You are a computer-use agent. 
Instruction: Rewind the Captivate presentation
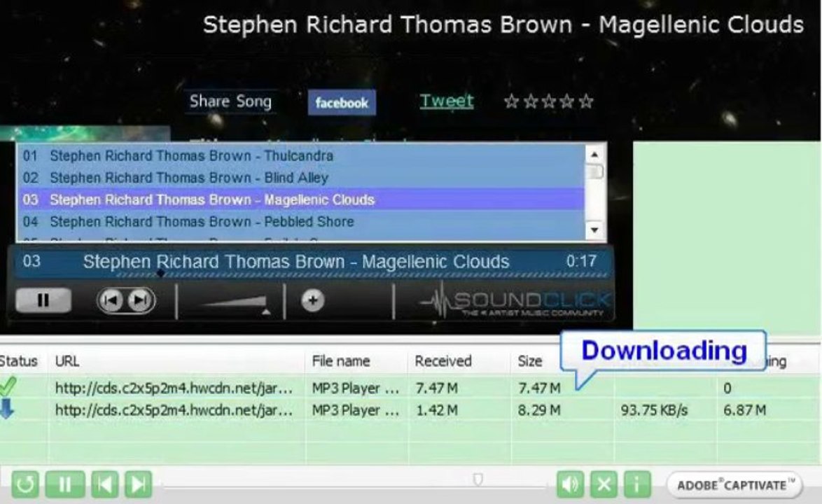(25, 484)
